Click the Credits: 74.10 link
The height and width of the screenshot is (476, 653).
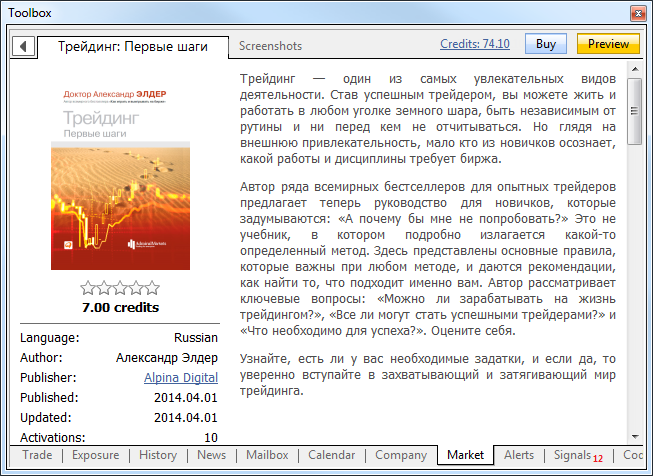(x=475, y=44)
